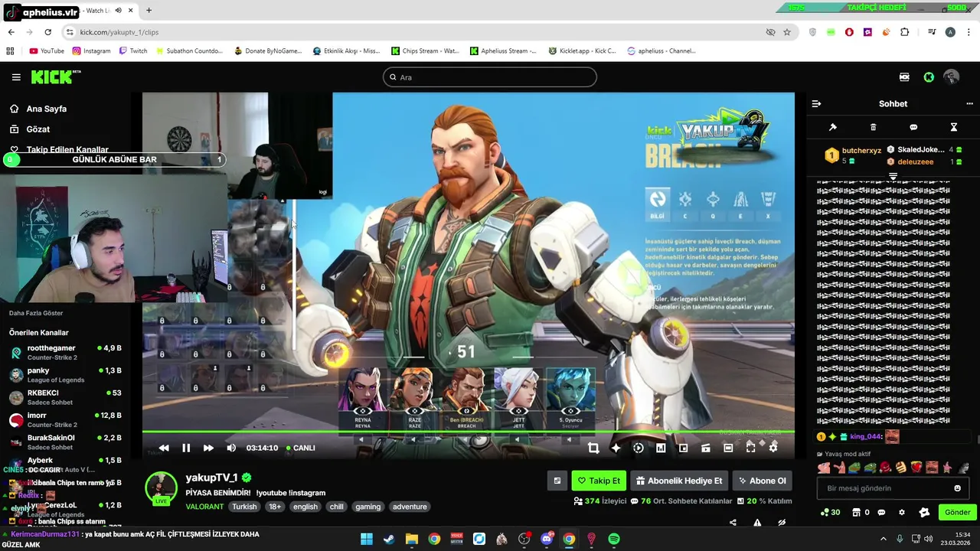Jump to live with CANLI indicator

300,448
